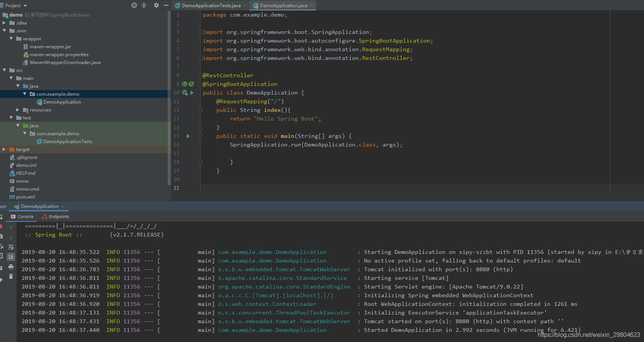Click the MavenWrapperDownloader.java file icon
This screenshot has width=644, height=342.
[x=26, y=63]
